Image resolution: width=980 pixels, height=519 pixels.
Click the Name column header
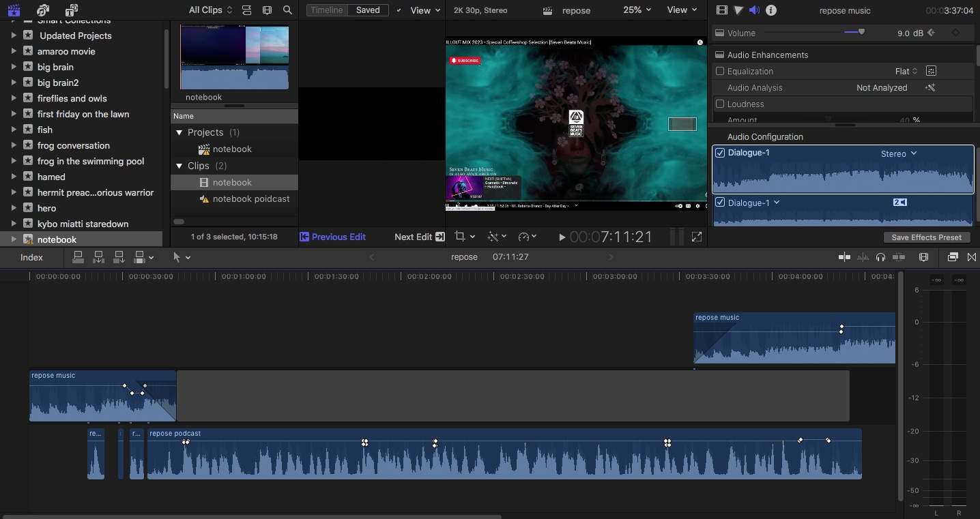(x=234, y=116)
